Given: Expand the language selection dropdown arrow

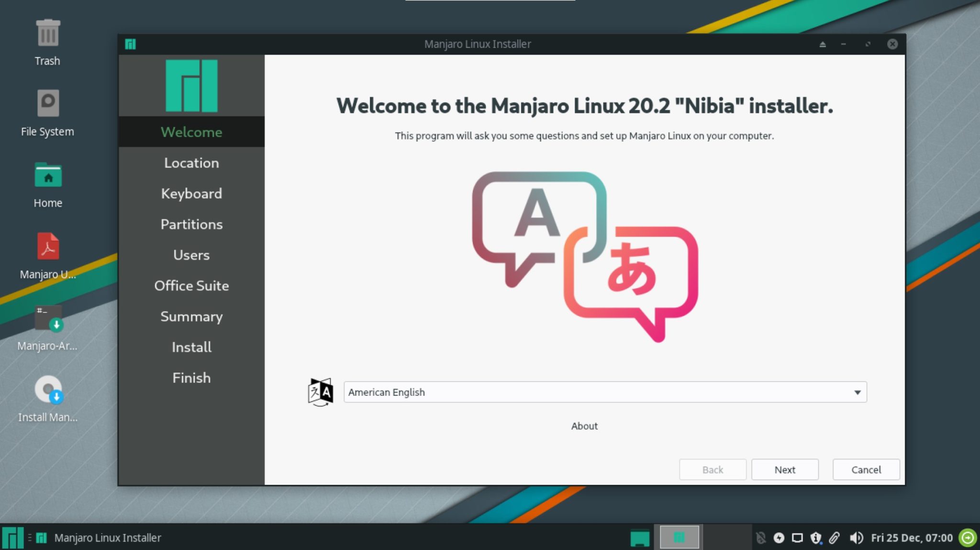Looking at the screenshot, I should [857, 392].
